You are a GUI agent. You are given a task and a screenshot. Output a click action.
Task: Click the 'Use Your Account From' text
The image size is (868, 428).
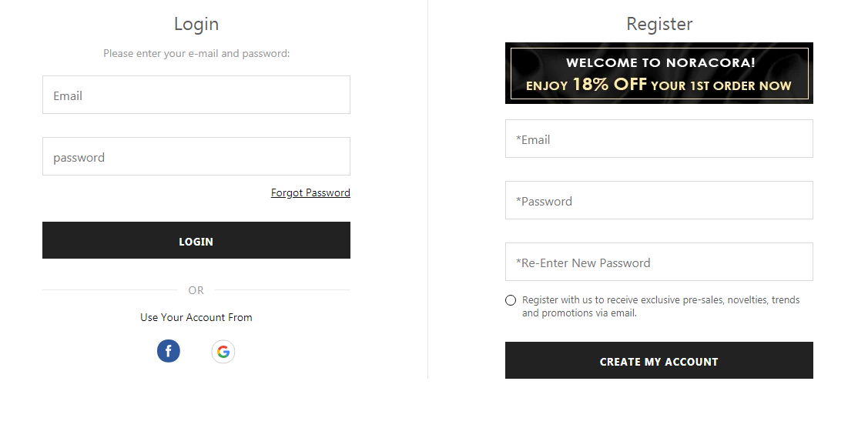coord(196,317)
